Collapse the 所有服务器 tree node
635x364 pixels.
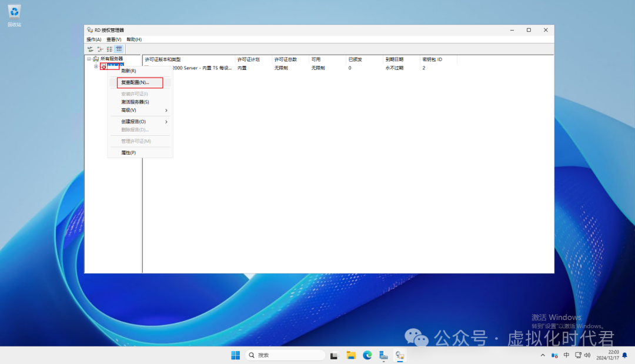89,59
